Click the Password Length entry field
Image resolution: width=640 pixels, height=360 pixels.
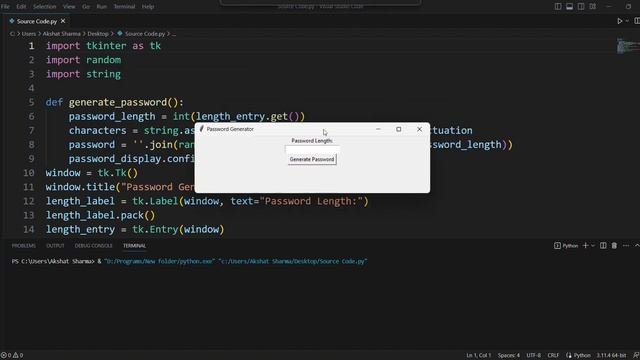point(312,150)
